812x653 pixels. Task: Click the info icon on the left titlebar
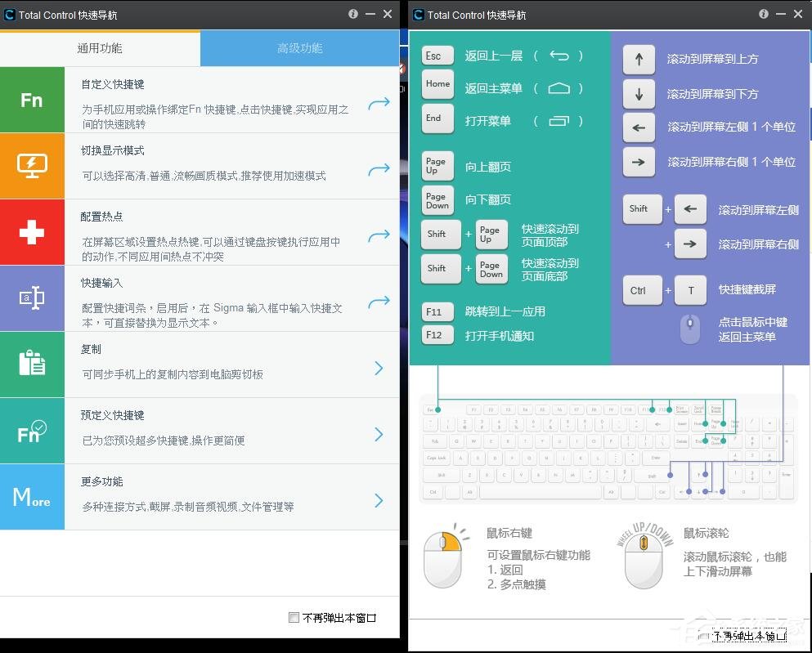tap(352, 13)
